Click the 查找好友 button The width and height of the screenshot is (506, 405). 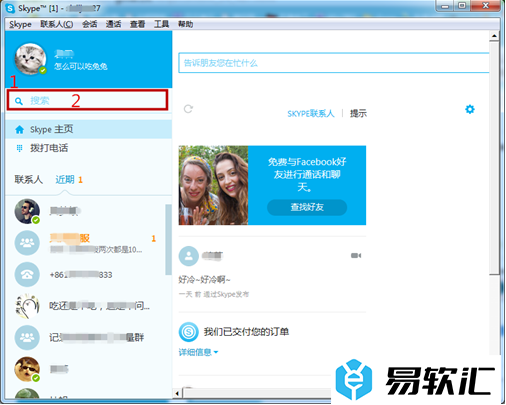click(x=307, y=207)
